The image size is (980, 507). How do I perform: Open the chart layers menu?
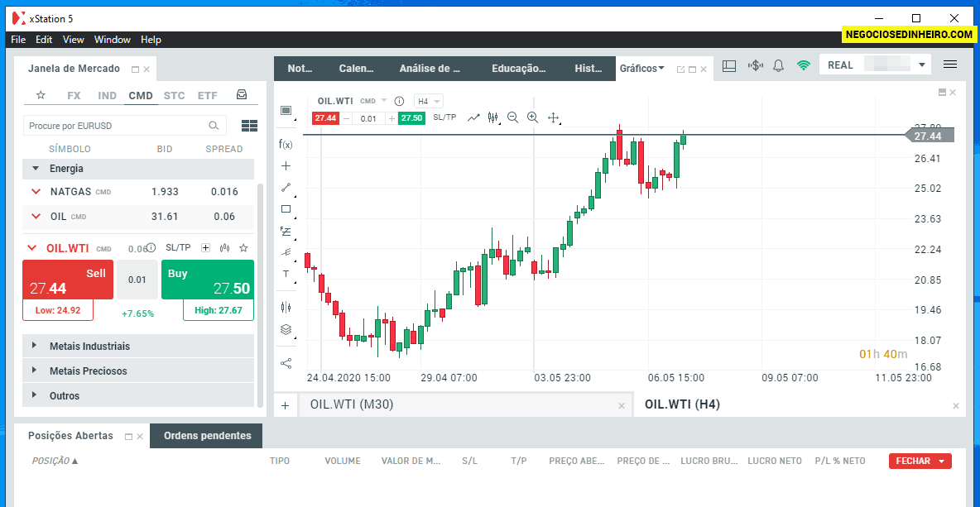(286, 329)
